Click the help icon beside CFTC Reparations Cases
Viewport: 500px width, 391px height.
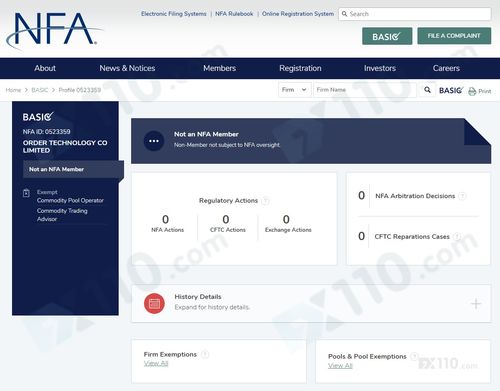pyautogui.click(x=457, y=237)
